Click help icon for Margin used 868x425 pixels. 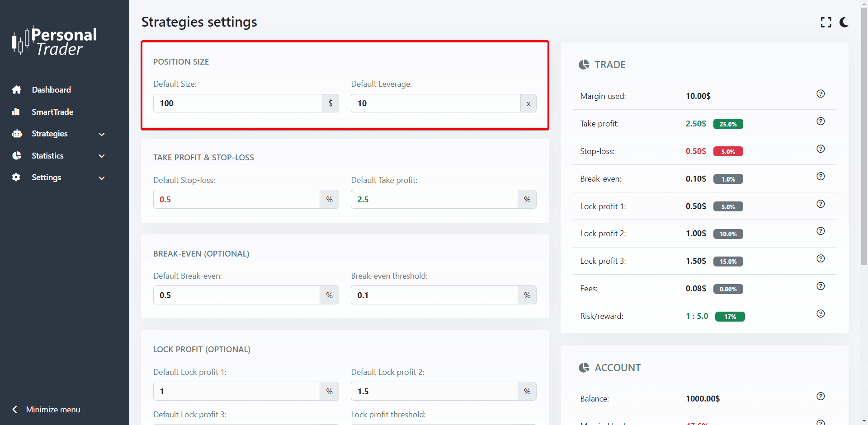tap(821, 94)
